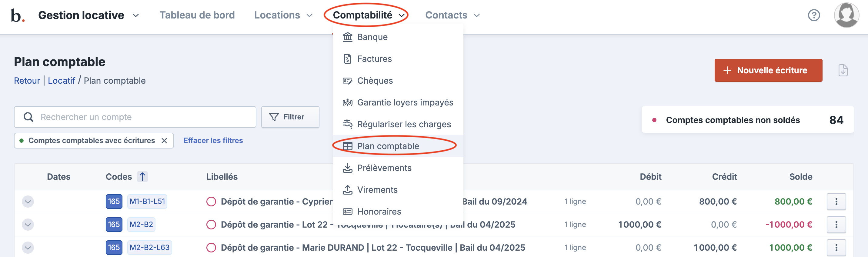Open three-dot menu for M2-B2 row
The width and height of the screenshot is (868, 257).
[x=836, y=225]
